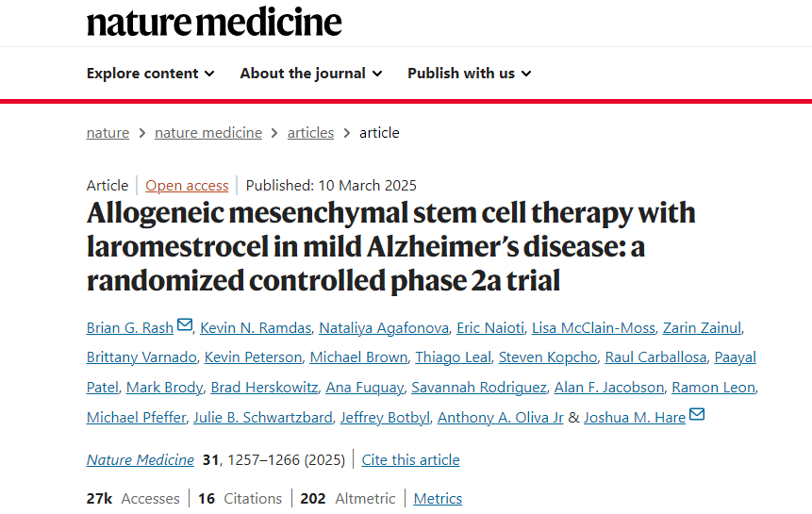Click the nature medicine logo
Viewport: 812px width, 514px height.
click(214, 22)
